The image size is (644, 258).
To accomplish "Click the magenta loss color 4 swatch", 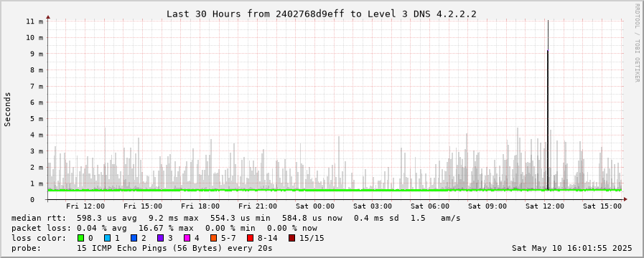I will click(x=187, y=238).
